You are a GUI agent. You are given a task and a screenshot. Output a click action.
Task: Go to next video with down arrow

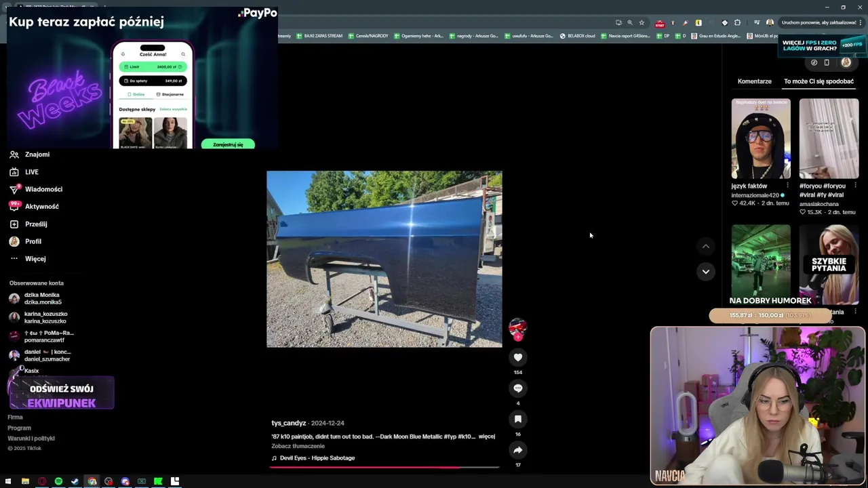click(x=705, y=272)
